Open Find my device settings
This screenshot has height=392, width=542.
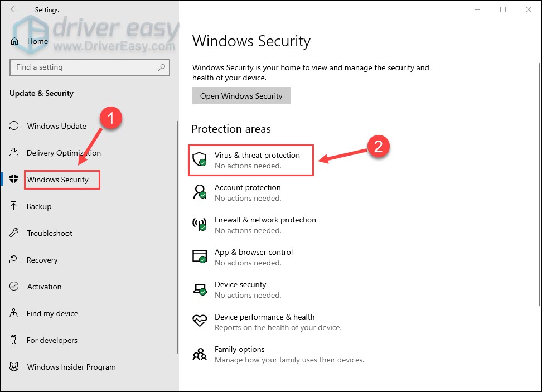[x=52, y=313]
